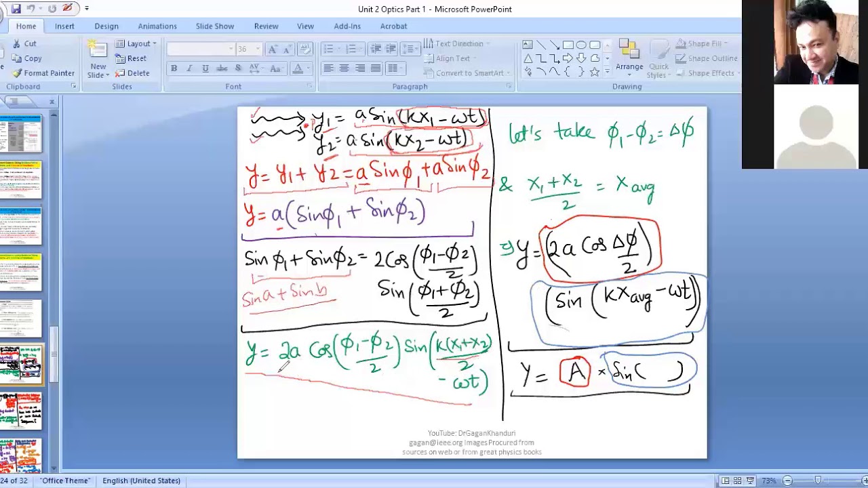
Task: Open line spacing options
Action: coord(409,49)
